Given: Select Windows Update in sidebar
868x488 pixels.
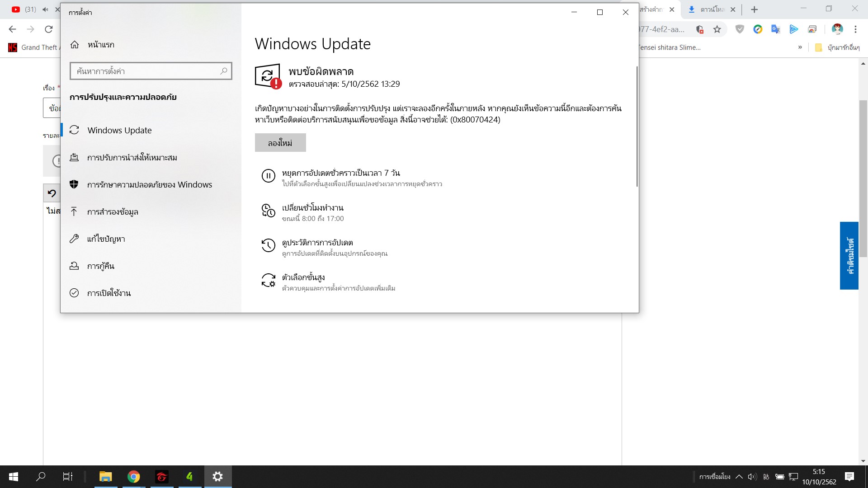Looking at the screenshot, I should click(119, 130).
